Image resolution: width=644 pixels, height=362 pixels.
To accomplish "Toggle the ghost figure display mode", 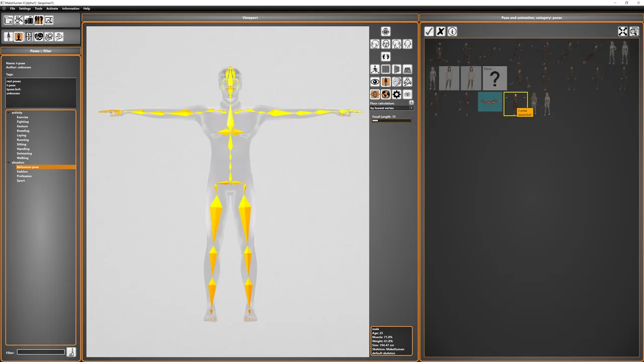I will [x=408, y=81].
